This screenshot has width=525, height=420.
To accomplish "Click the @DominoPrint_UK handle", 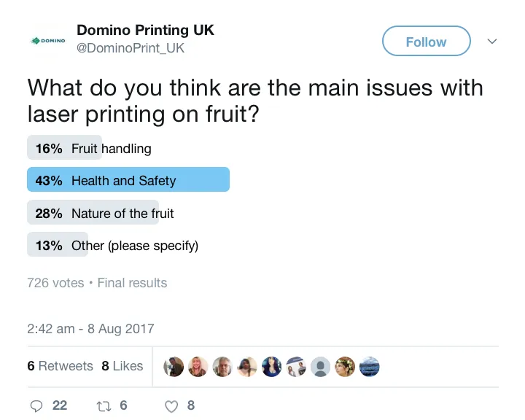I will [131, 48].
